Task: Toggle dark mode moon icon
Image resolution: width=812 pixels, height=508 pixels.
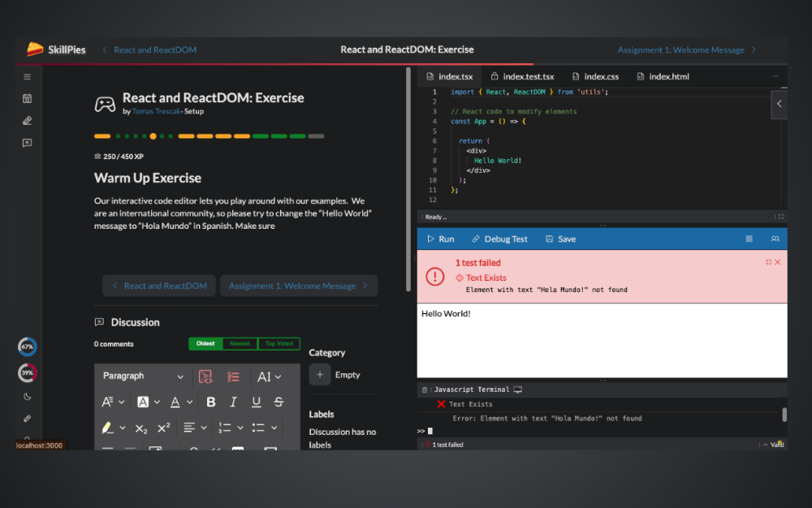Action: [x=27, y=397]
